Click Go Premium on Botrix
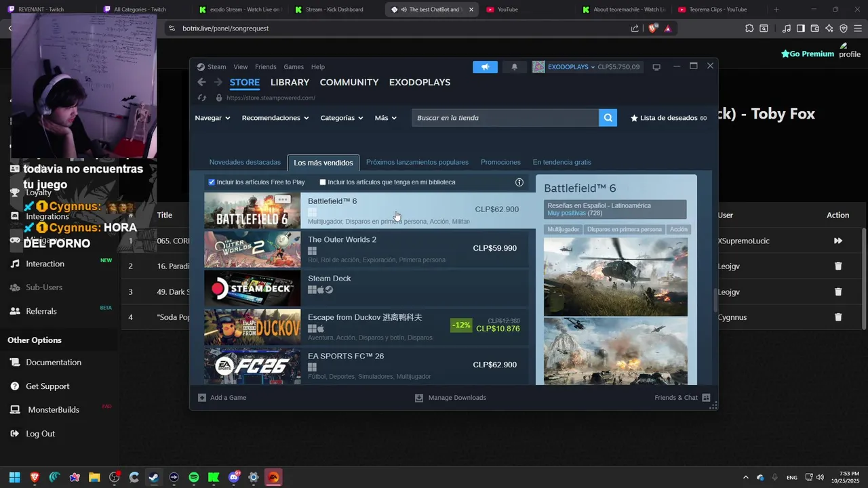The image size is (868, 488). coord(807,54)
